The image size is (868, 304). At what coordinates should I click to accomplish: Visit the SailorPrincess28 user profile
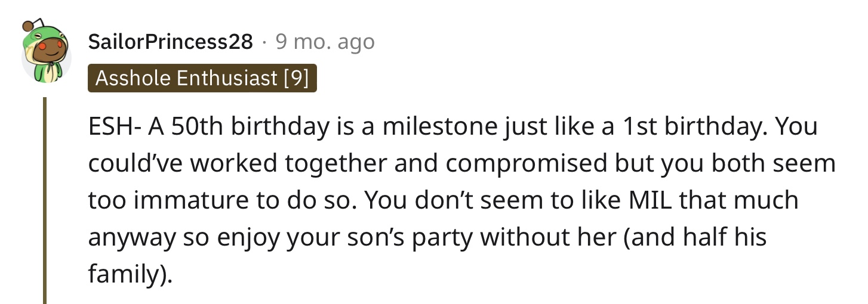pos(170,42)
